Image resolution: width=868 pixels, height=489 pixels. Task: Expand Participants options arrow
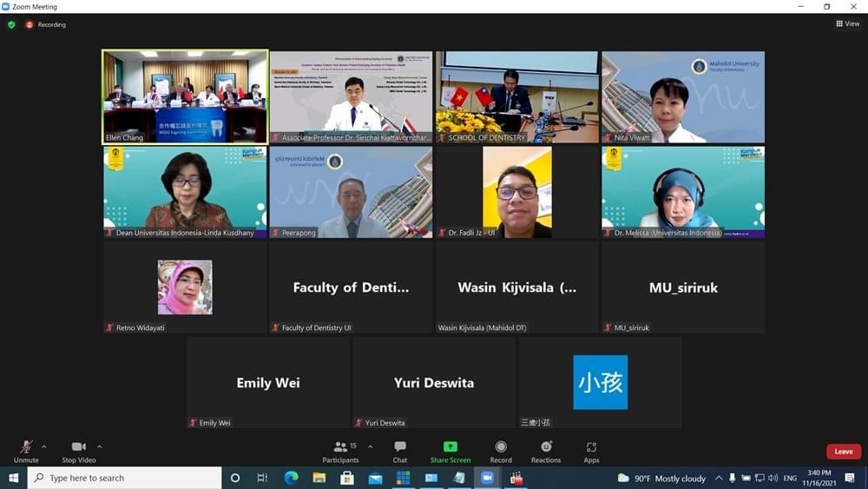click(x=371, y=446)
